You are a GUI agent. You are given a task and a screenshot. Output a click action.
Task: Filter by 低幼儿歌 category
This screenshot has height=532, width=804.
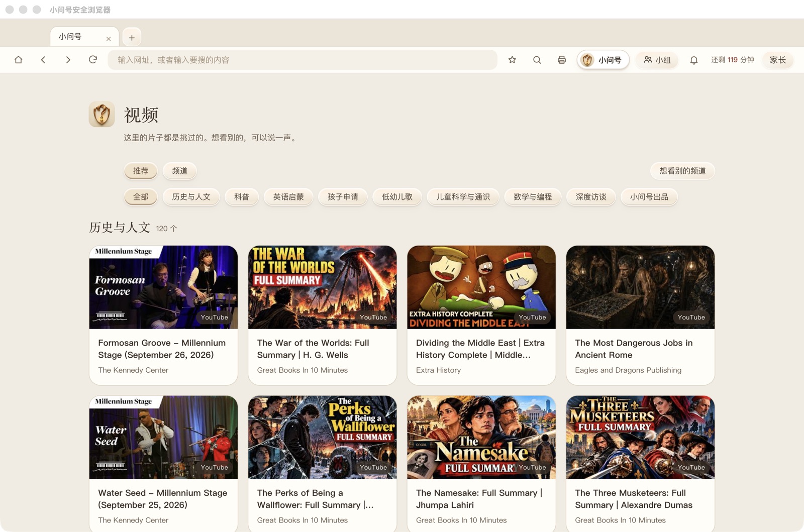pos(397,197)
